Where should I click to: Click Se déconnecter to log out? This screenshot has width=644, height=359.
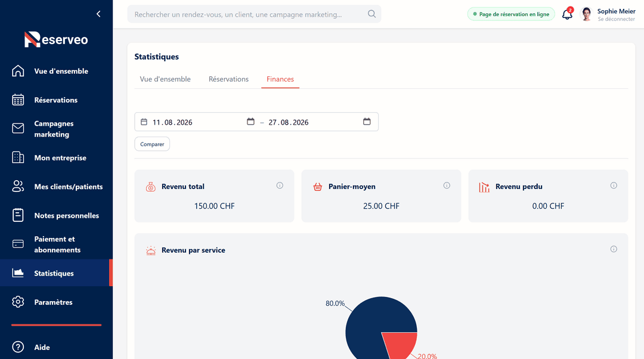click(x=616, y=19)
